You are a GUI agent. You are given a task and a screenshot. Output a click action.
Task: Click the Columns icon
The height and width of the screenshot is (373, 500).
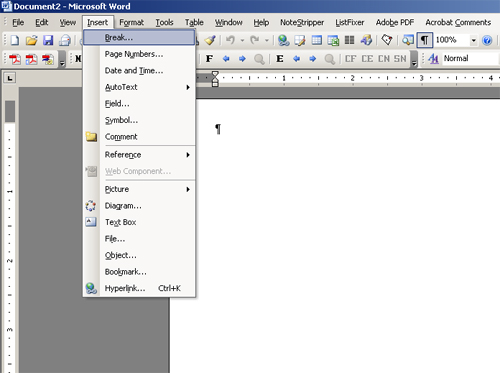[x=349, y=40]
